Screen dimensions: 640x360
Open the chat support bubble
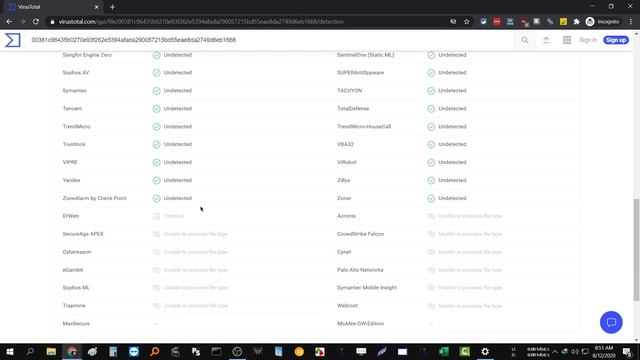pyautogui.click(x=611, y=322)
